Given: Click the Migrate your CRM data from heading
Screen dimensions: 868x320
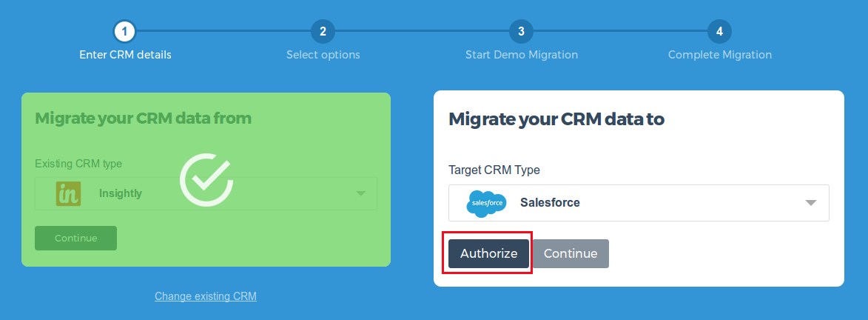Looking at the screenshot, I should [x=143, y=118].
